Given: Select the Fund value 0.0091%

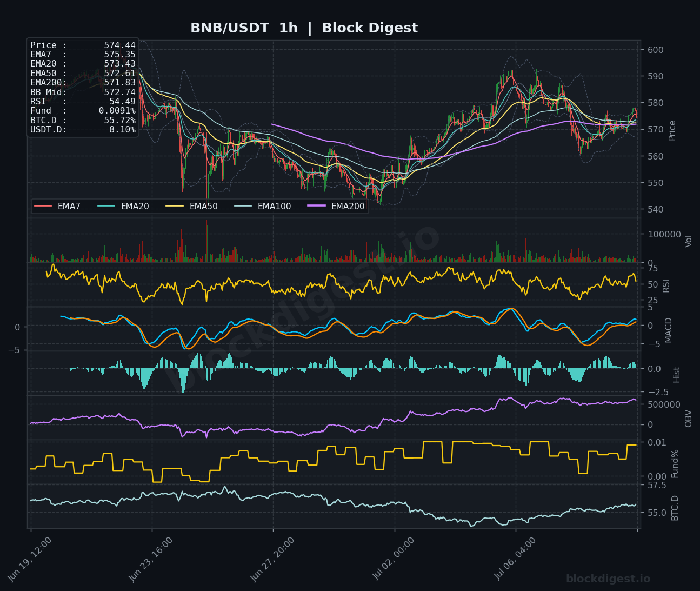Looking at the screenshot, I should pos(117,111).
